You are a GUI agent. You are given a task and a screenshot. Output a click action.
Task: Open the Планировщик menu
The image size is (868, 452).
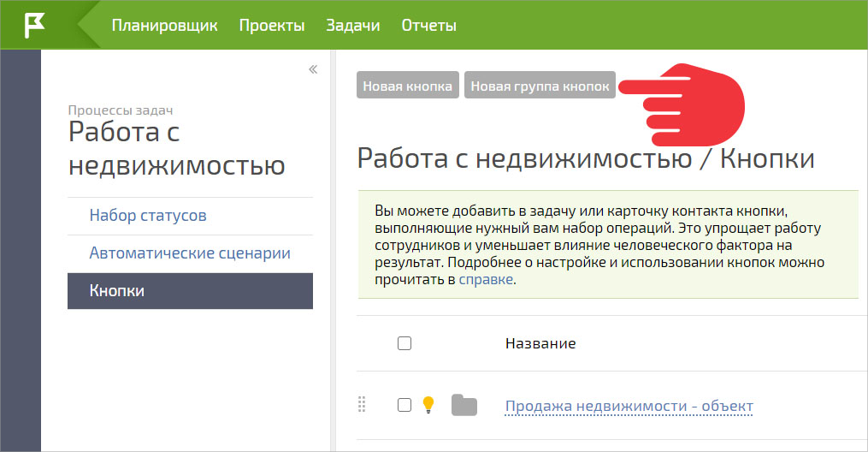pos(164,26)
